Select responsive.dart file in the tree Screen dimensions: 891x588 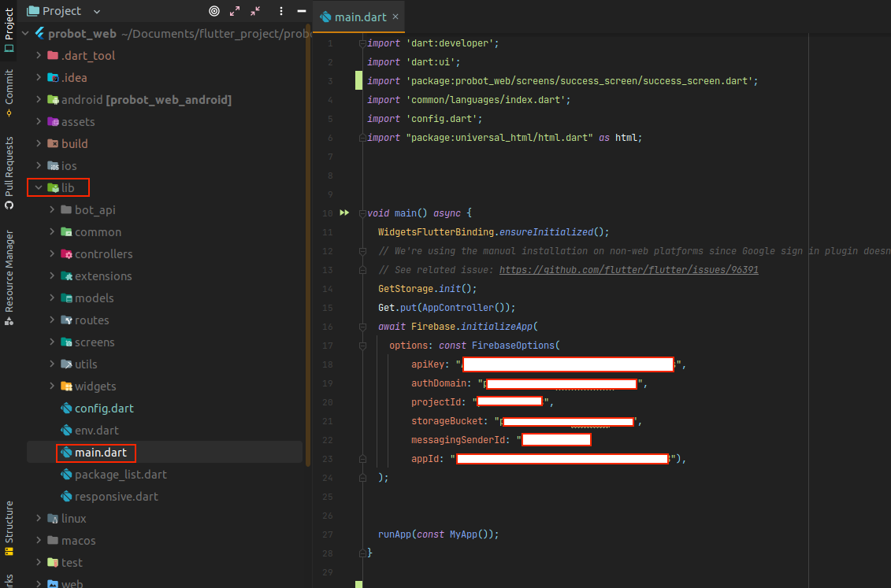pyautogui.click(x=116, y=497)
